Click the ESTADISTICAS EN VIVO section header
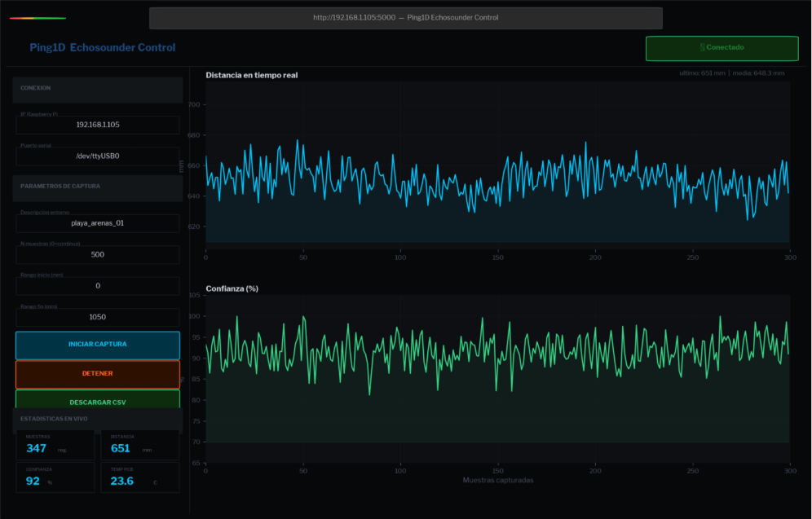Screen dimensions: 812x519 [x=98, y=419]
